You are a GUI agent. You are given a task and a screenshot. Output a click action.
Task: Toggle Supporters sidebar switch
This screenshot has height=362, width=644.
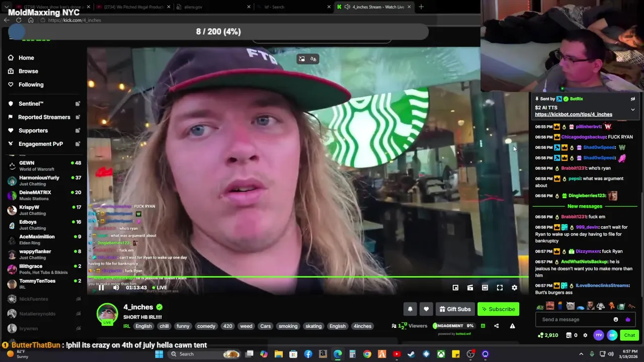[x=77, y=131]
